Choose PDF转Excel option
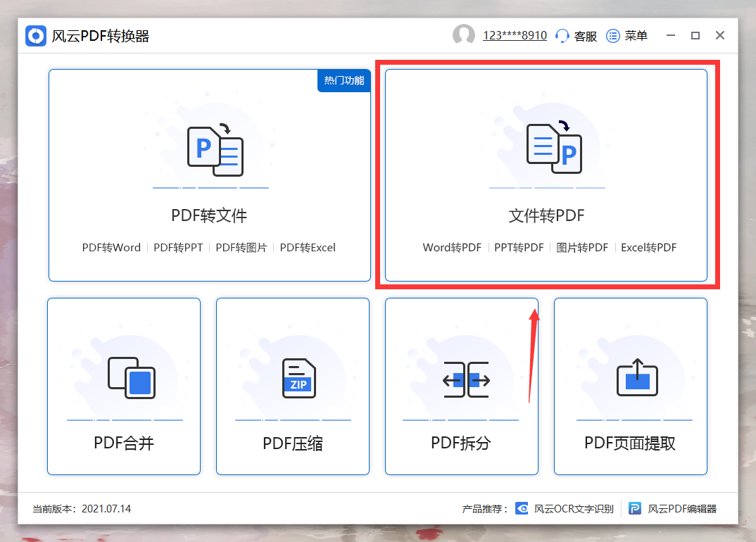This screenshot has width=756, height=542. click(308, 247)
